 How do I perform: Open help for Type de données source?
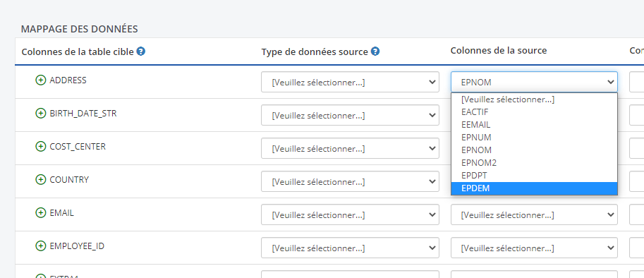[x=375, y=52]
